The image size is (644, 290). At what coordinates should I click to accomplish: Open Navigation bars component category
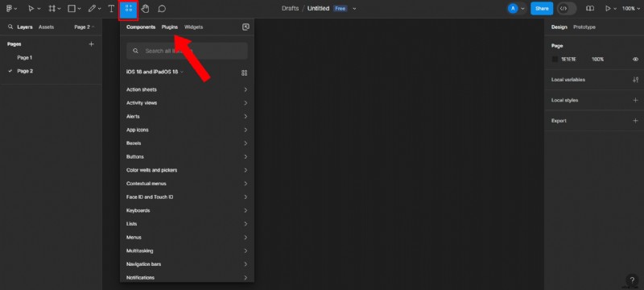coord(187,264)
